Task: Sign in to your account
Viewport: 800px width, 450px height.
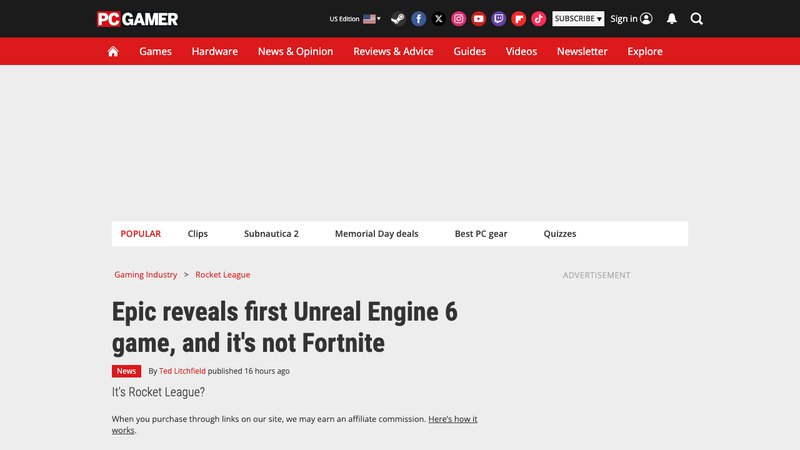Action: click(631, 19)
